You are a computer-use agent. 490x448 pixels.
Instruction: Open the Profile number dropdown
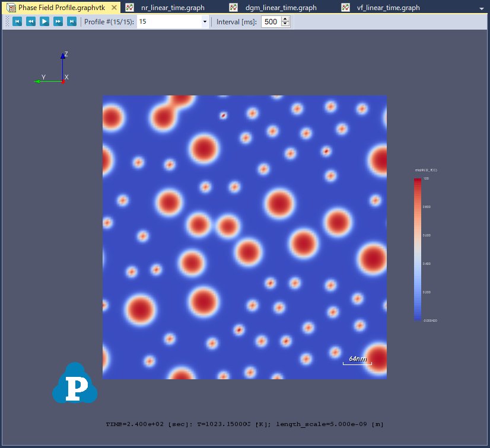[x=205, y=21]
